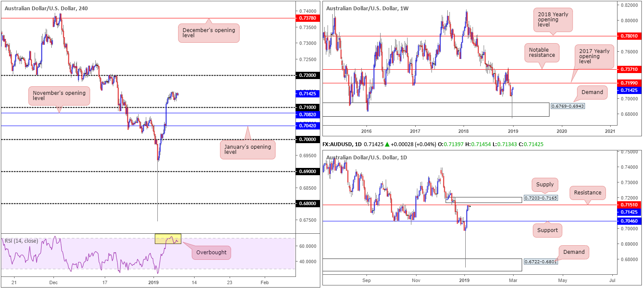Click the 'Dec' date on the 240 chart axis
The image size is (644, 288).
pyautogui.click(x=53, y=282)
